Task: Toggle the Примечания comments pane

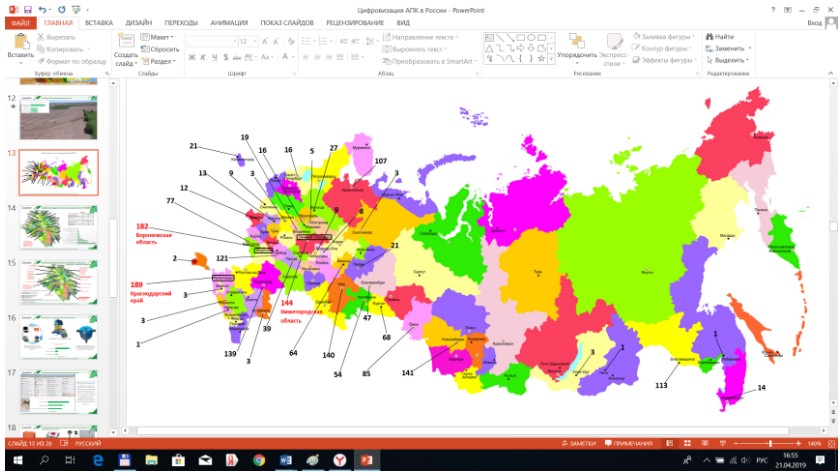Action: 629,443
